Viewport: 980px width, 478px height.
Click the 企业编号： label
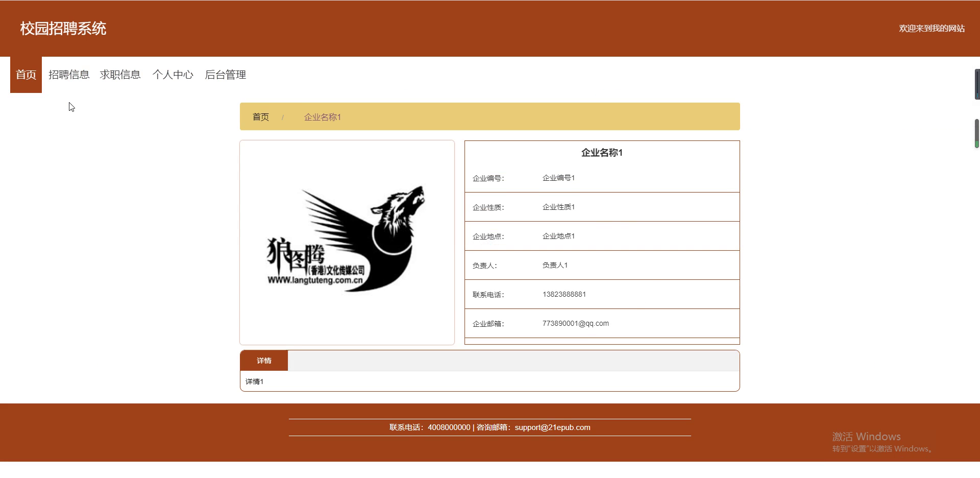point(488,178)
